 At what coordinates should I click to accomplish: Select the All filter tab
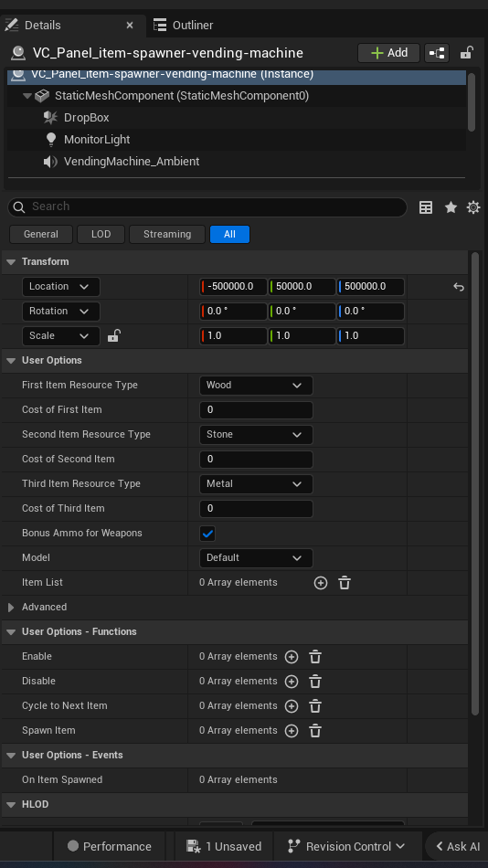[x=229, y=234]
